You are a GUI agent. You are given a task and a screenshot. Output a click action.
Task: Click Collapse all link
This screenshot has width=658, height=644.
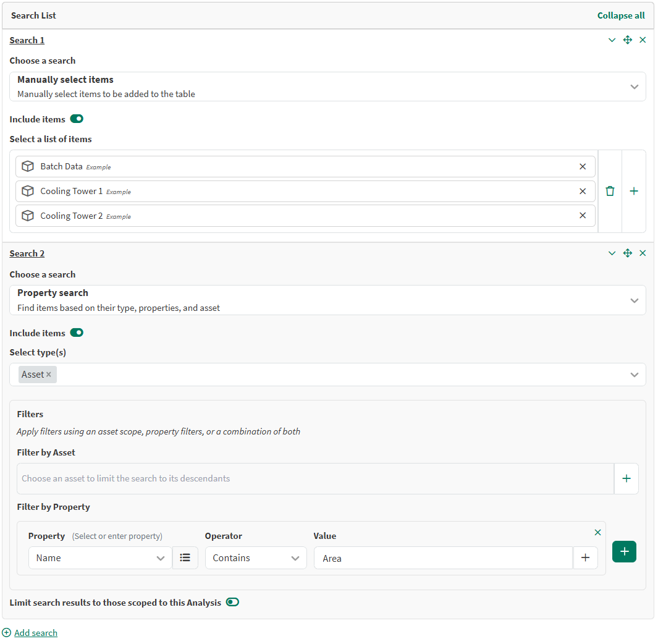[620, 15]
